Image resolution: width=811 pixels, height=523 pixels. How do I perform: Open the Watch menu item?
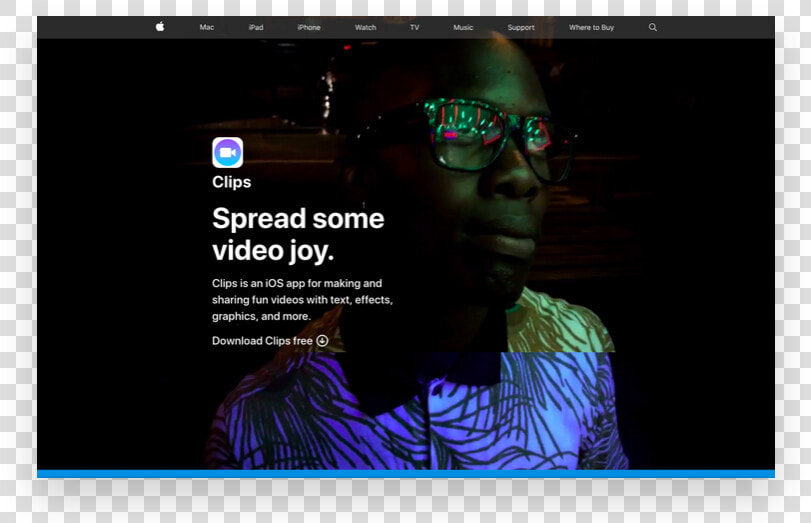[x=366, y=27]
